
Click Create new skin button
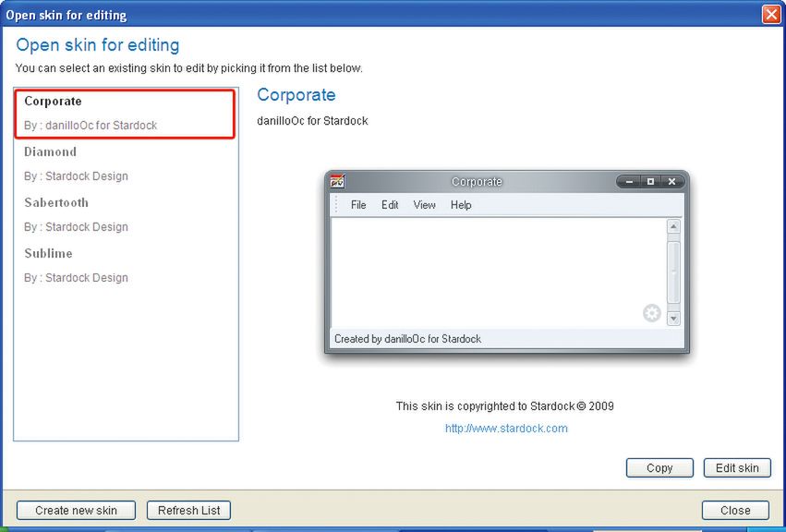tap(76, 511)
